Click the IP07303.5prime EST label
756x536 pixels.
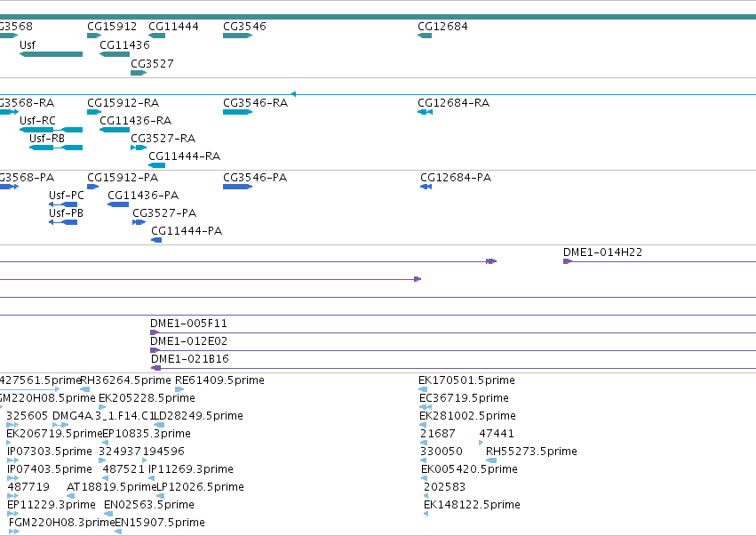tap(50, 452)
